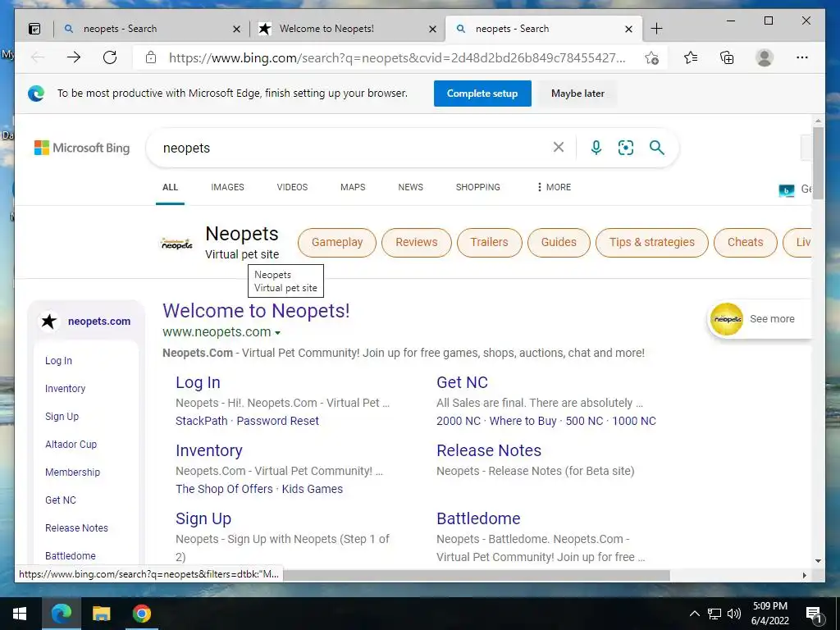Viewport: 840px width, 630px height.
Task: Close the first neopets - Search tab
Action: pos(236,30)
